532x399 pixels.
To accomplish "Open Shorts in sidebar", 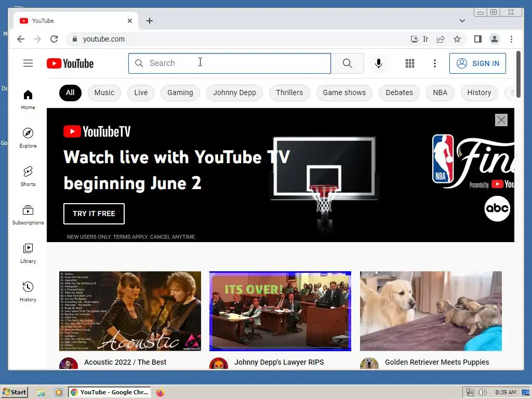I will tap(28, 176).
